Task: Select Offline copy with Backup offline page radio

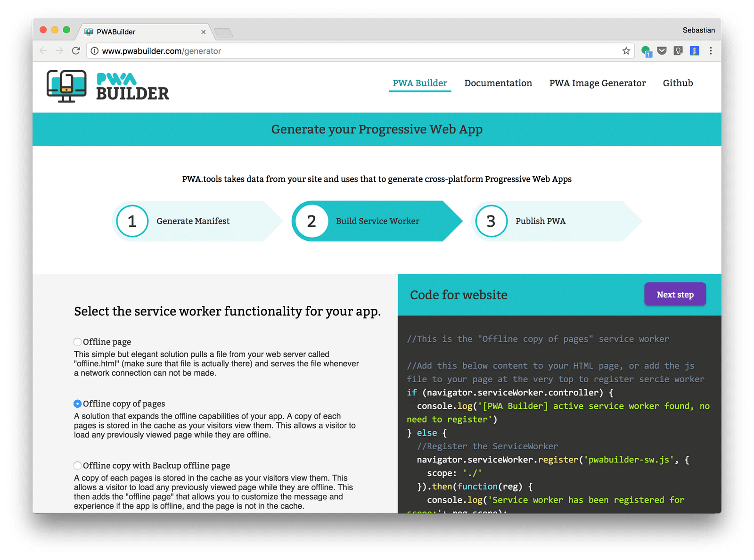Action: [x=77, y=465]
